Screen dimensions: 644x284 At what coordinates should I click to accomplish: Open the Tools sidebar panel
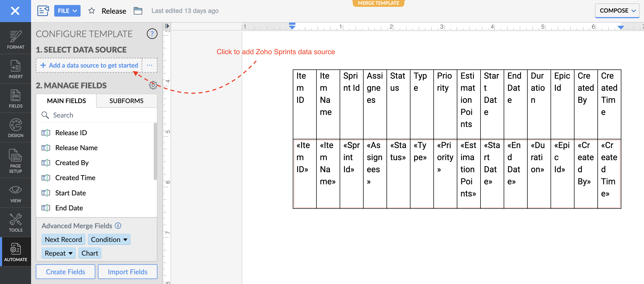(16, 222)
